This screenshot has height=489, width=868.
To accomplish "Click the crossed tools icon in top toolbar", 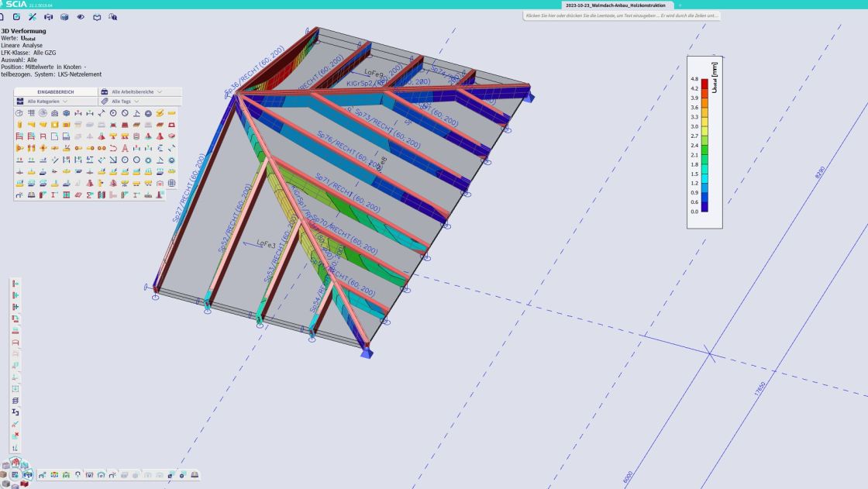I will [x=32, y=16].
